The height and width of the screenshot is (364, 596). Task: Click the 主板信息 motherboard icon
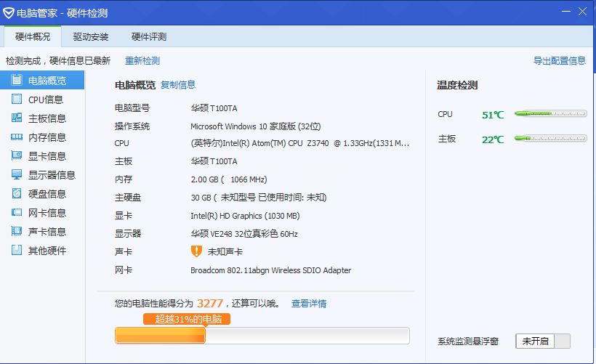pyautogui.click(x=16, y=118)
